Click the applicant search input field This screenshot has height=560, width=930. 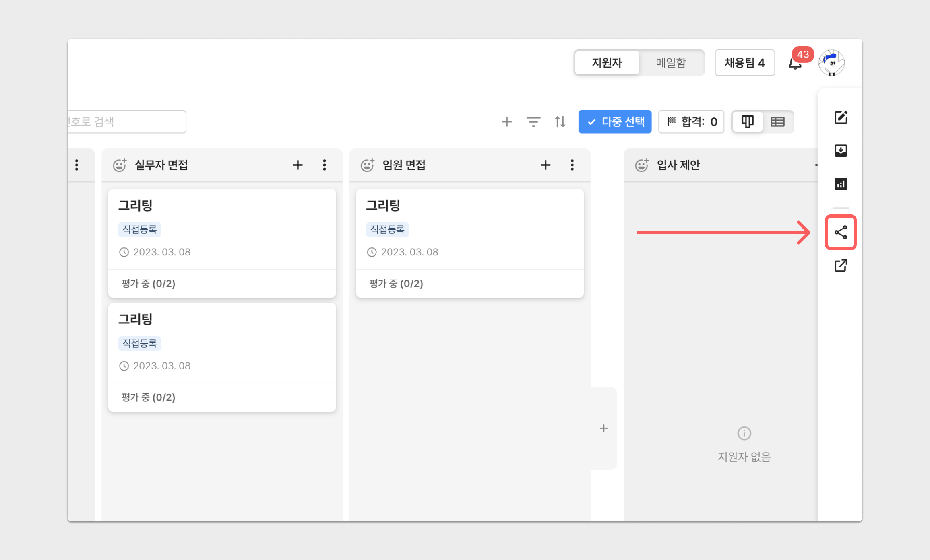pyautogui.click(x=126, y=121)
